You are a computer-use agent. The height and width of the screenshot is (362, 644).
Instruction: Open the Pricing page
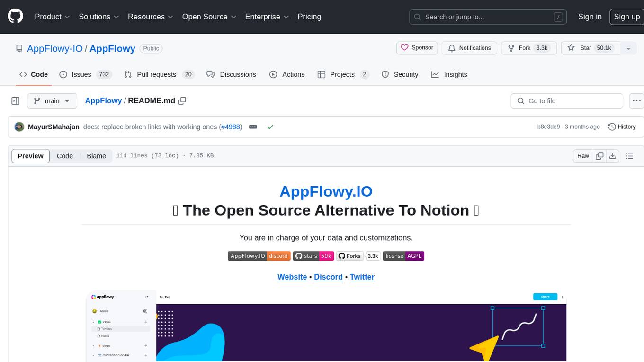click(309, 17)
